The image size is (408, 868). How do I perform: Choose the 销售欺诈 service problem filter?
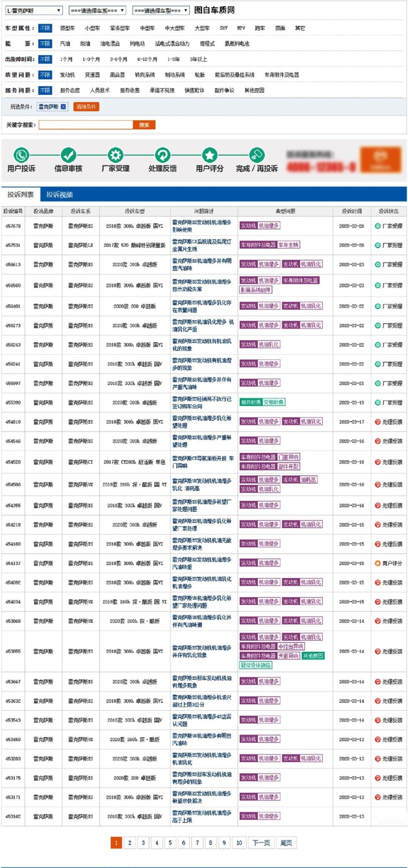coord(194,90)
